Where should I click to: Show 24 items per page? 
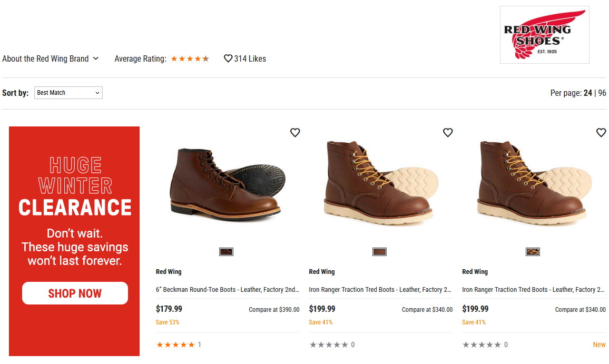(587, 93)
